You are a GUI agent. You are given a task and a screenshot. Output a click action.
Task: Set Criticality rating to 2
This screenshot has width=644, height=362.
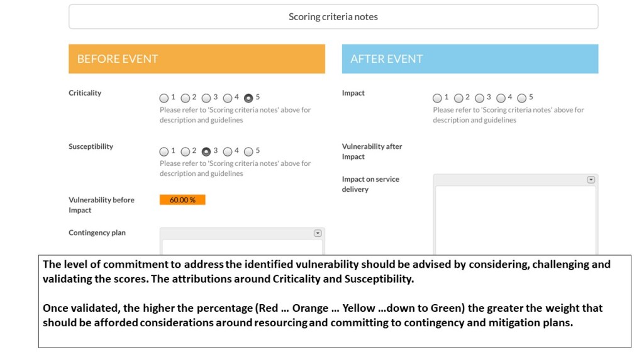[186, 98]
